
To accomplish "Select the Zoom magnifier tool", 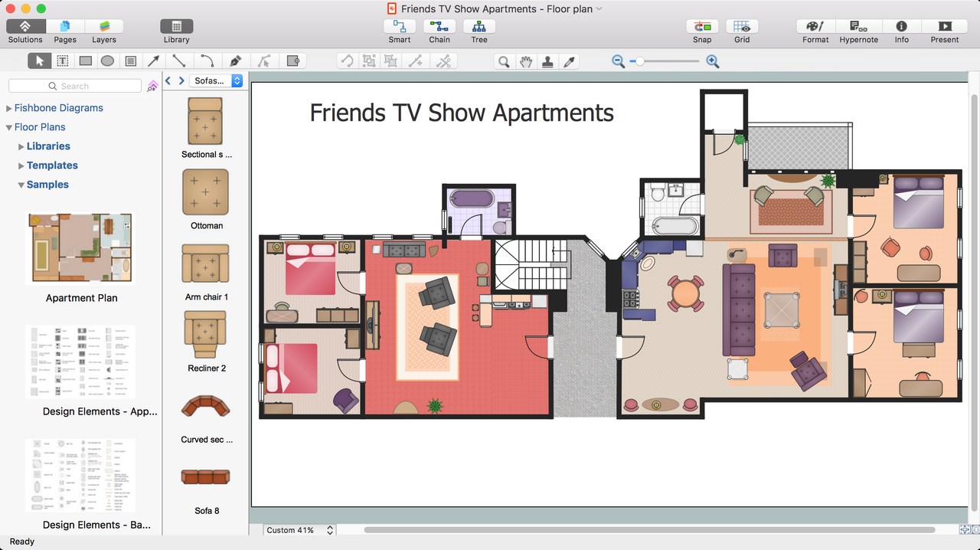I will click(x=504, y=61).
